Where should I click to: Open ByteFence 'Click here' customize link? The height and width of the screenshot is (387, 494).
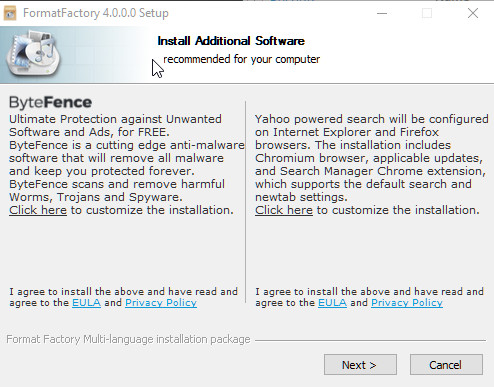tap(38, 210)
